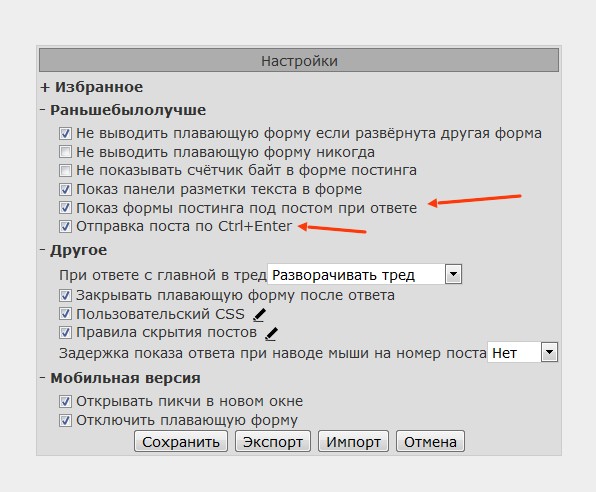Edit user CSS via pencil icon
596x492 pixels.
click(259, 315)
